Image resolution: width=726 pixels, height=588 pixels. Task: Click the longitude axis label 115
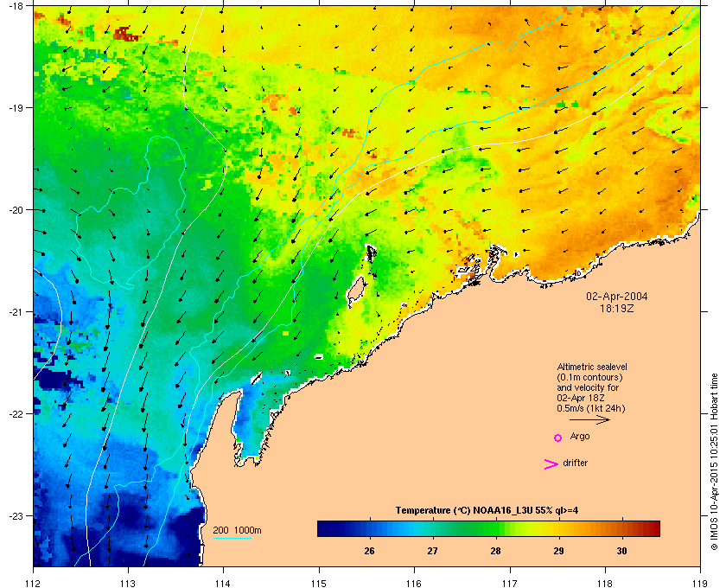(319, 584)
